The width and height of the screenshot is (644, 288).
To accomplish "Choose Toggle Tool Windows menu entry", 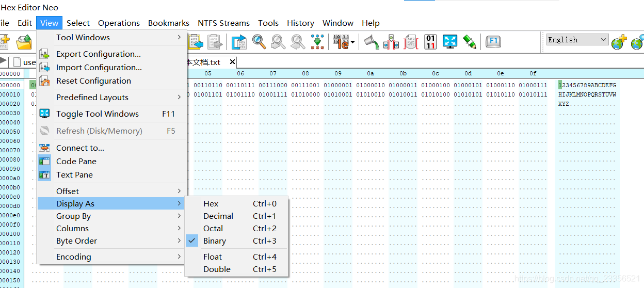I will pos(112,114).
